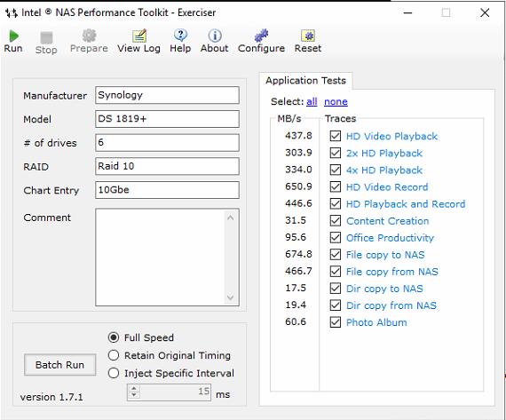506x420 pixels.
Task: Close the Exerciser window
Action: 485,13
